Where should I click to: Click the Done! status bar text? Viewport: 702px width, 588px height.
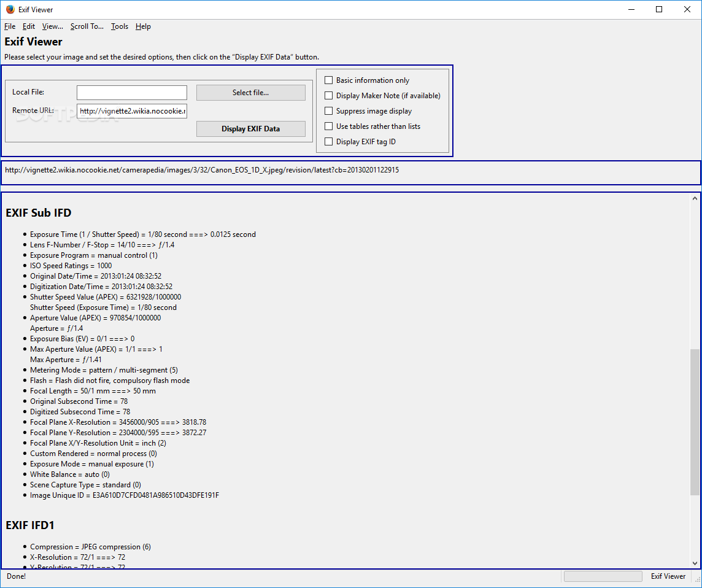click(16, 576)
